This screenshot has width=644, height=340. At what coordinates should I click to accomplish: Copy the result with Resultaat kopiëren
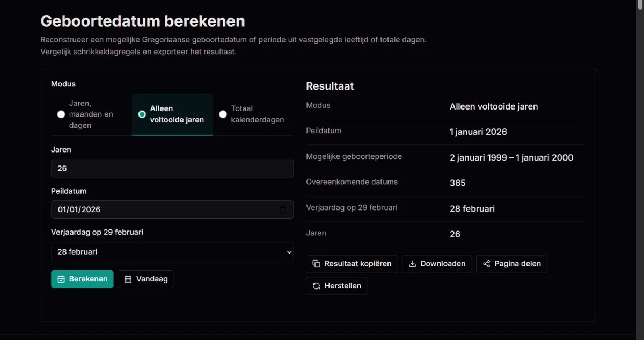pos(352,264)
